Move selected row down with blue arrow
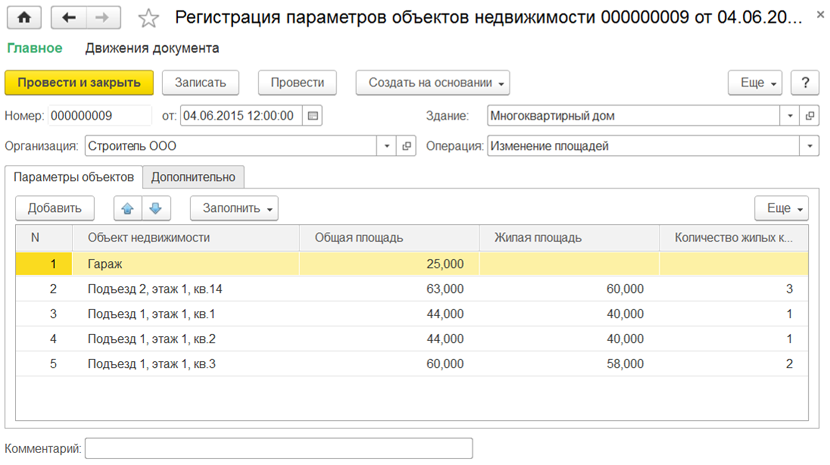The height and width of the screenshot is (465, 830). 156,208
